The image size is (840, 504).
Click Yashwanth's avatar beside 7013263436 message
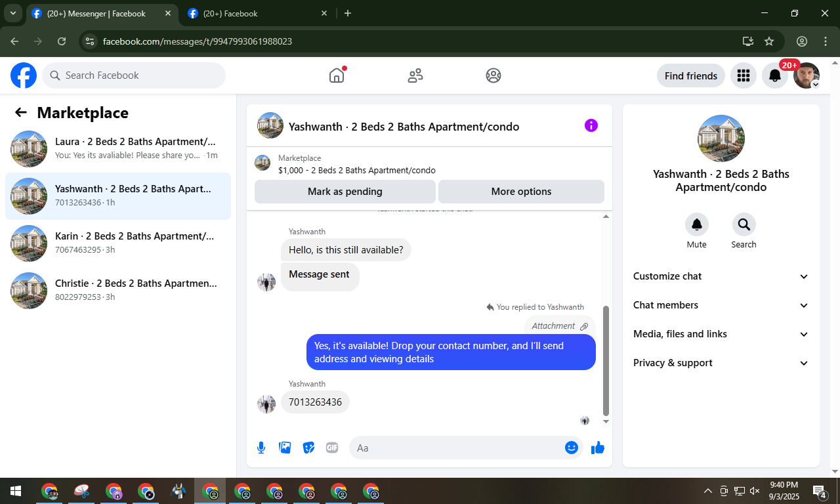(266, 404)
